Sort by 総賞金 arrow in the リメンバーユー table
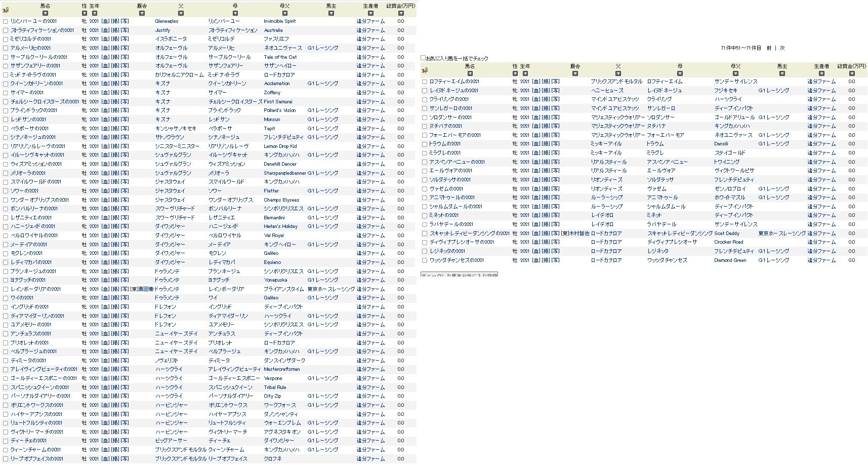Image resolution: width=868 pixels, height=465 pixels. pyautogui.click(x=401, y=14)
